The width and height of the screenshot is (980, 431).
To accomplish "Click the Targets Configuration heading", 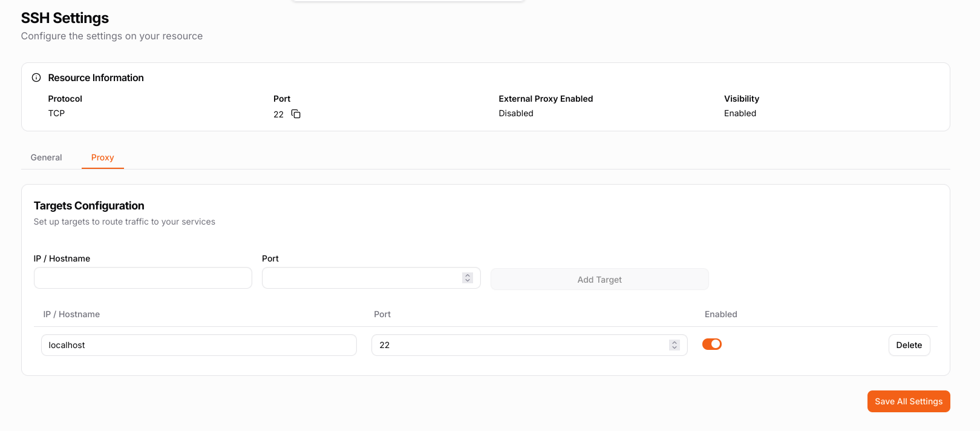I will coord(89,206).
